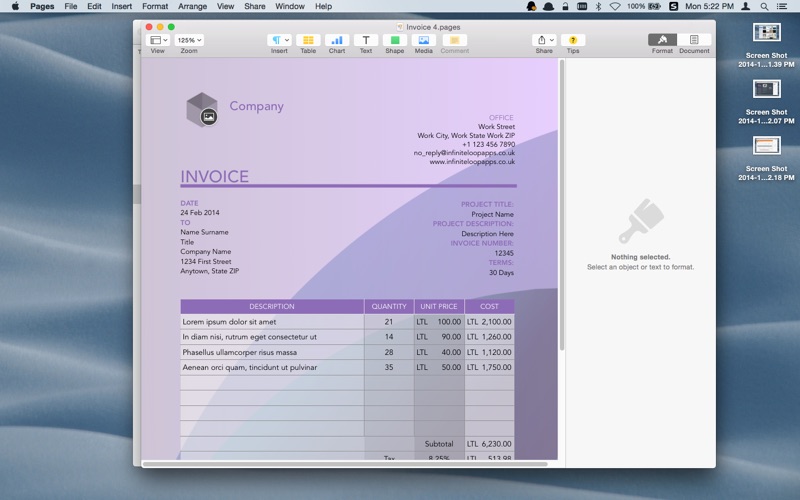Click the Bluetooth status icon
The width and height of the screenshot is (800, 500).
click(x=598, y=6)
